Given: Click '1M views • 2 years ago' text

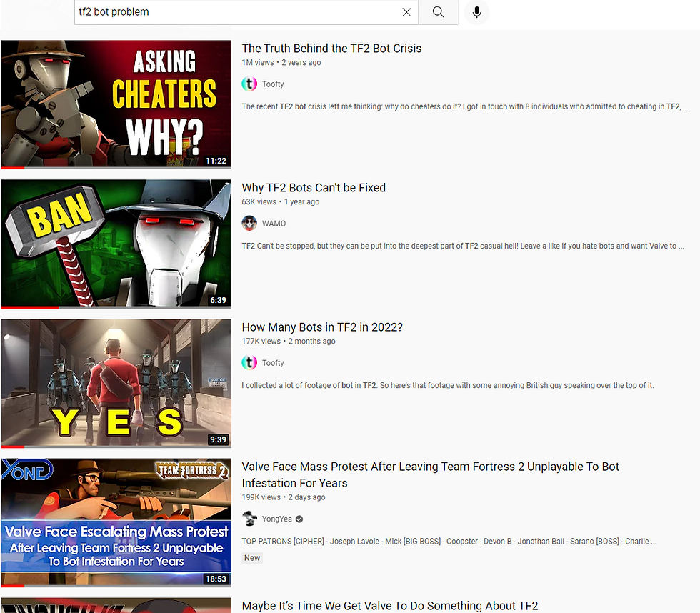Looking at the screenshot, I should click(x=281, y=62).
